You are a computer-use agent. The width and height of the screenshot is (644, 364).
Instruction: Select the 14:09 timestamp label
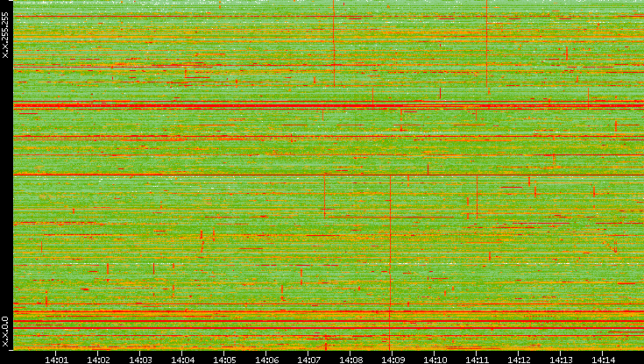(x=393, y=359)
